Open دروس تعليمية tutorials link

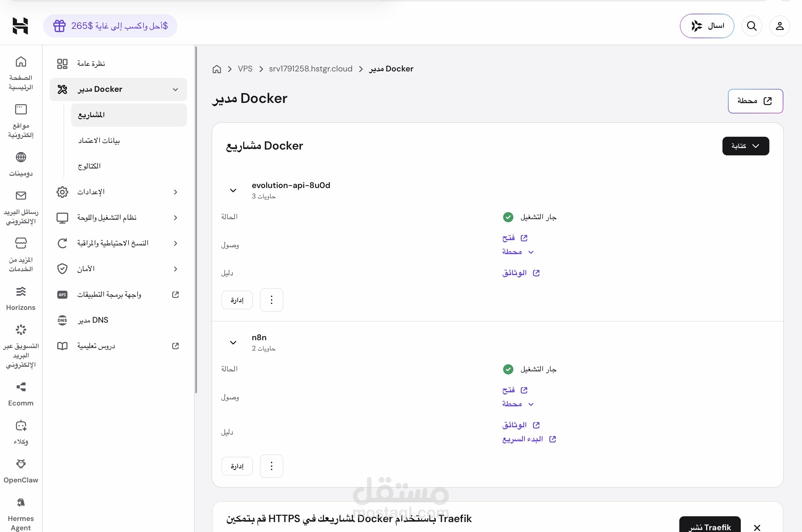click(x=118, y=346)
